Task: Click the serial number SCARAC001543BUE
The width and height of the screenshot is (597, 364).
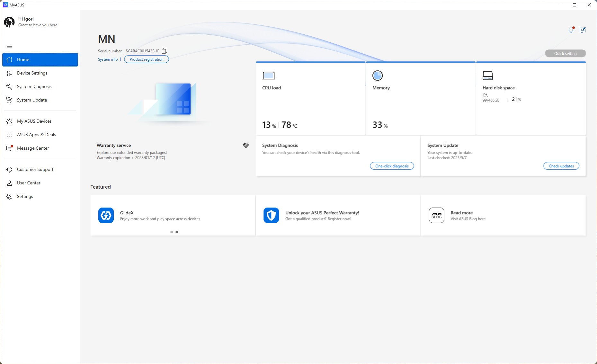Action: tap(142, 51)
